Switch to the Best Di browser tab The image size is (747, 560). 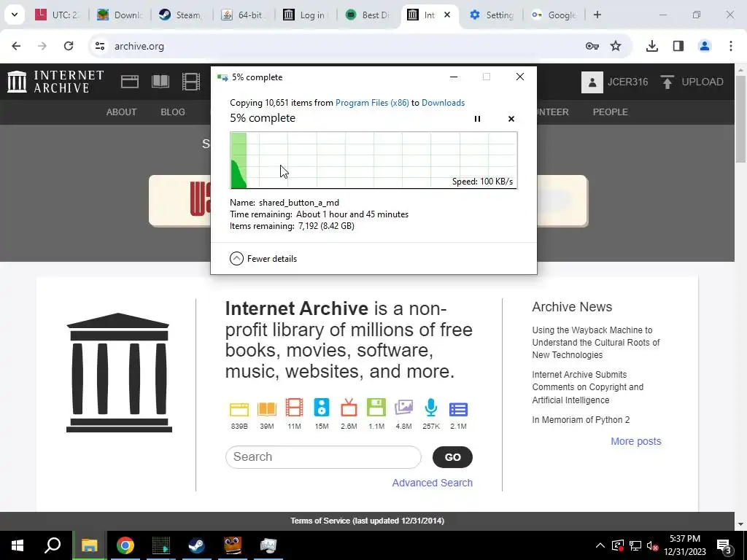[x=367, y=15]
